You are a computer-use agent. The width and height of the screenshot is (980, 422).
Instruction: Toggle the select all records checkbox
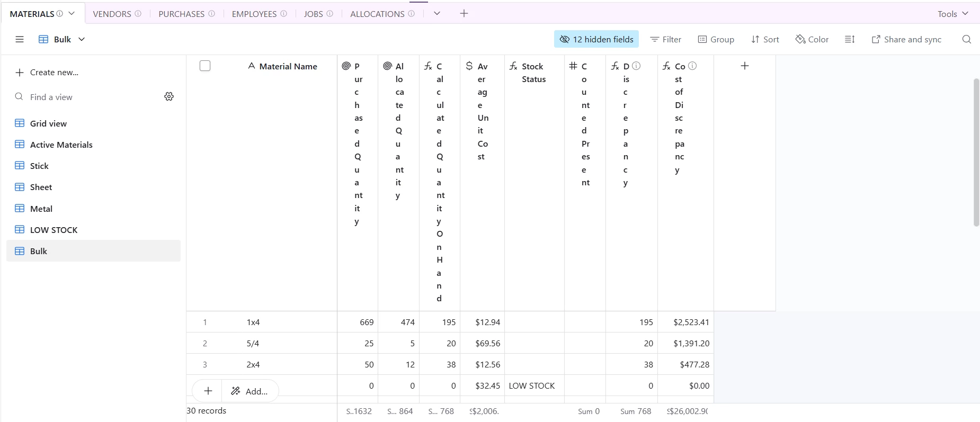[x=205, y=66]
